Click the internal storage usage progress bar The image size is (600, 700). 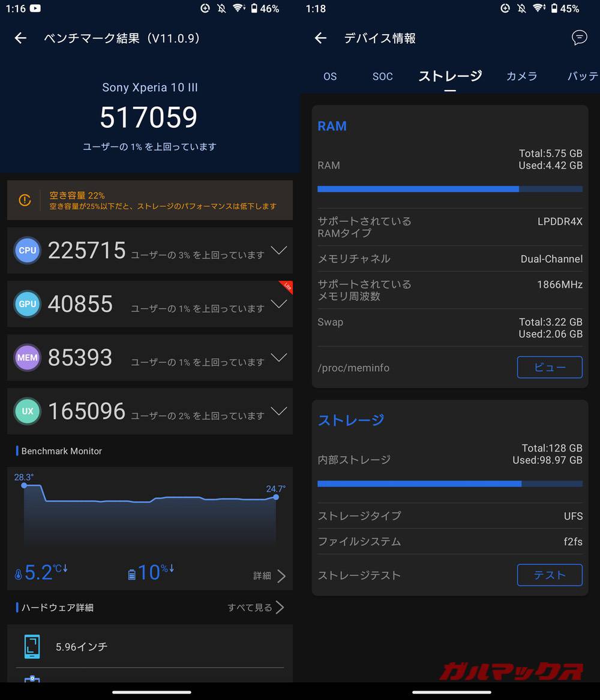(449, 483)
